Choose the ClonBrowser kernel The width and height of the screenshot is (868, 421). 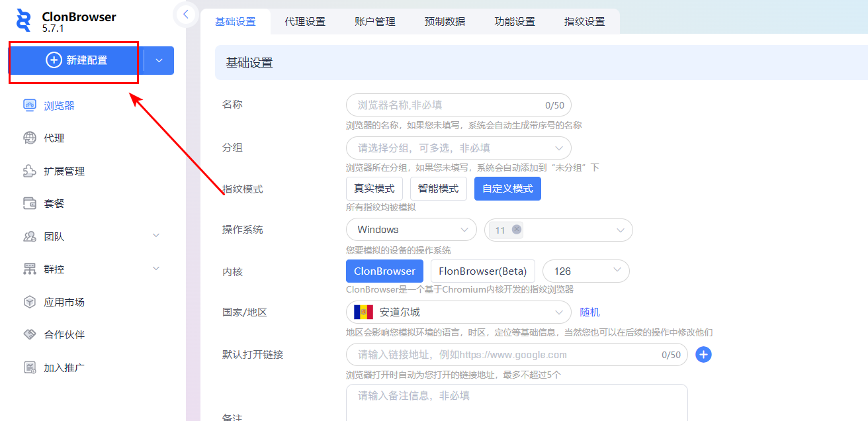384,271
